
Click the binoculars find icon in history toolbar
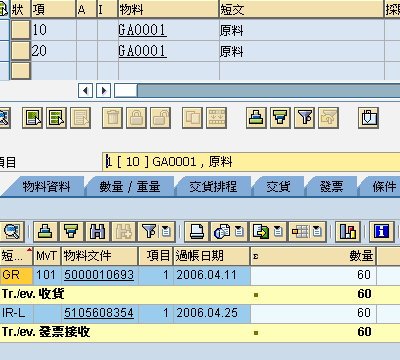point(97,231)
